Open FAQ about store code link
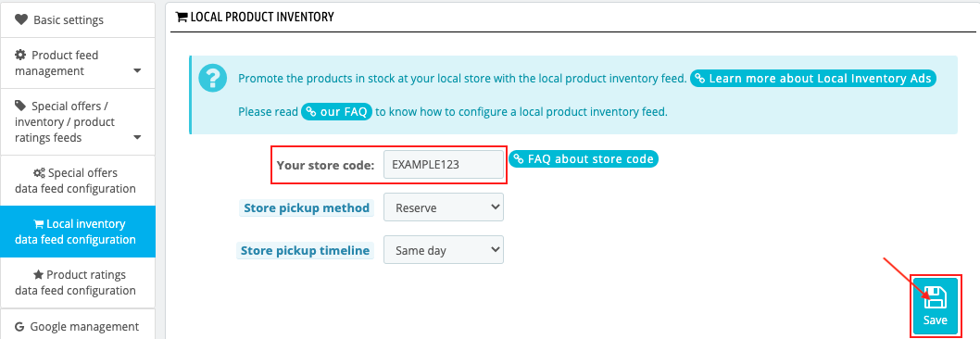The image size is (980, 339). (584, 159)
